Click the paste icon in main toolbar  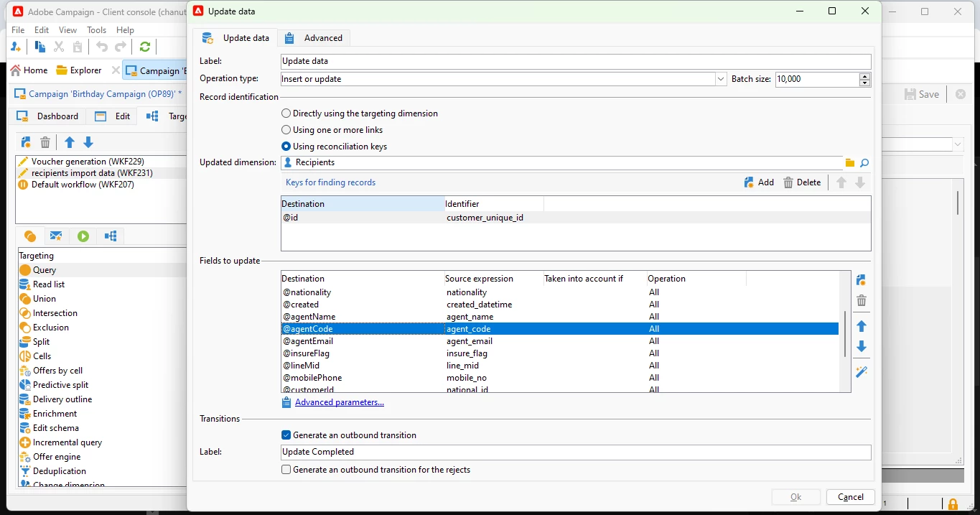pos(78,47)
